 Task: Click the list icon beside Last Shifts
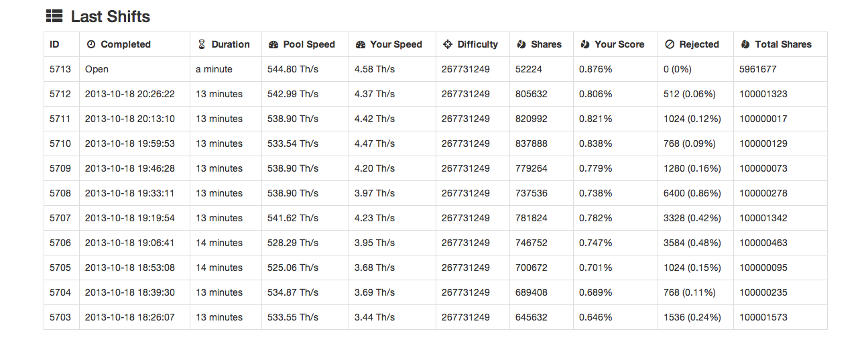click(54, 16)
